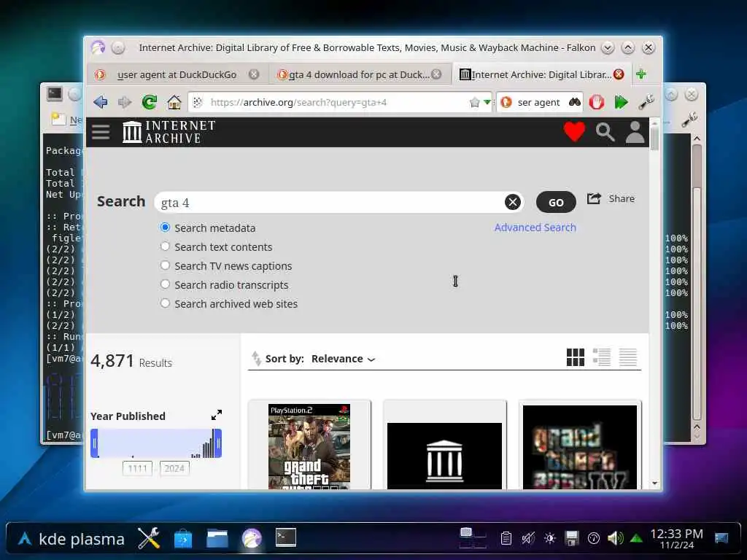Click the right year range slider handle

[217, 443]
